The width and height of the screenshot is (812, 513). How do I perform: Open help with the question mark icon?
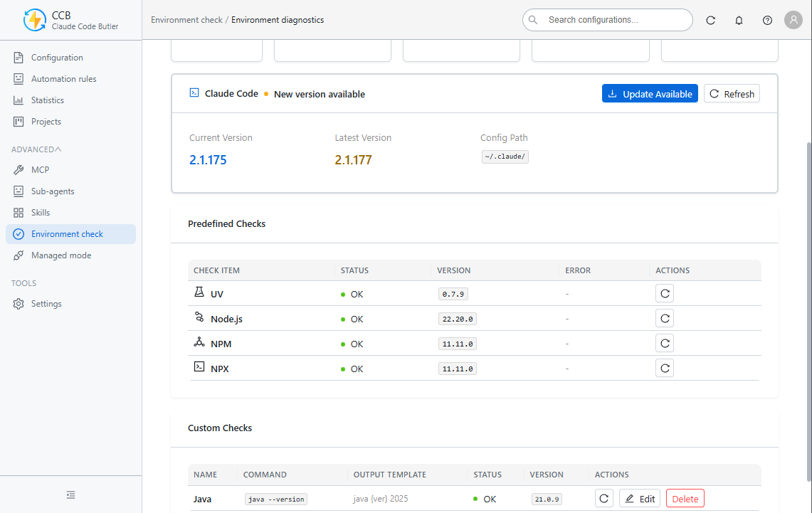(767, 20)
